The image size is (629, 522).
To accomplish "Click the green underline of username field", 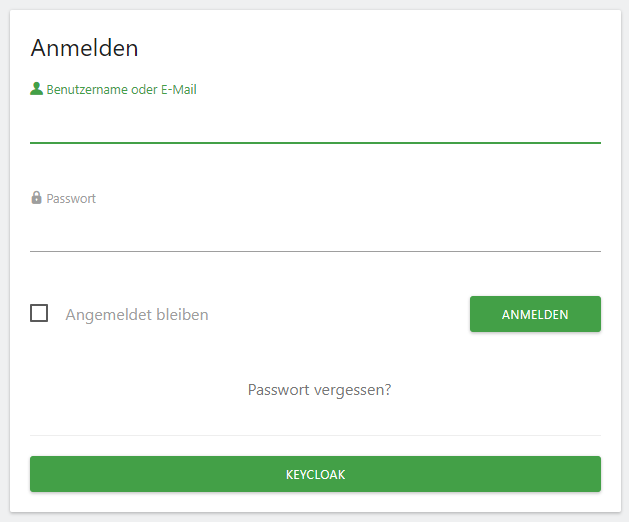I will coord(315,143).
